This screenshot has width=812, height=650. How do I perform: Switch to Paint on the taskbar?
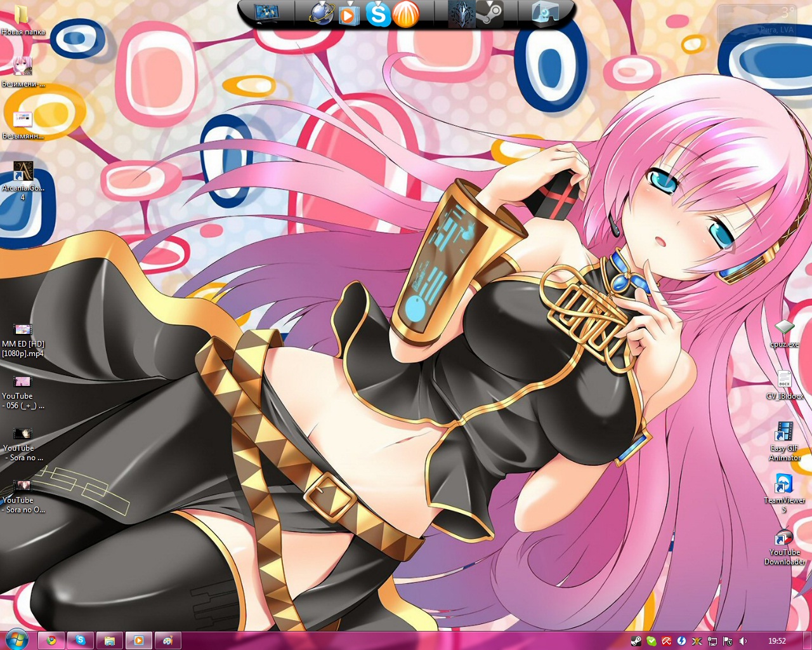[x=167, y=640]
